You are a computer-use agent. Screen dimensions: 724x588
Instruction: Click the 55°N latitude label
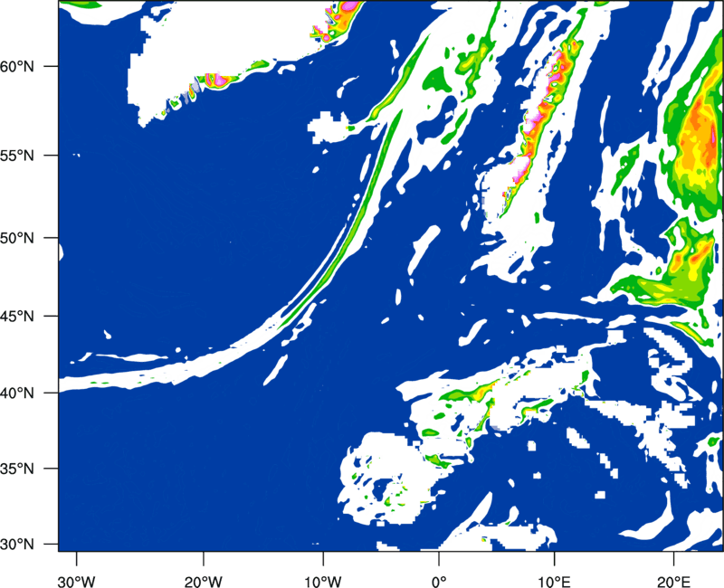[17, 156]
